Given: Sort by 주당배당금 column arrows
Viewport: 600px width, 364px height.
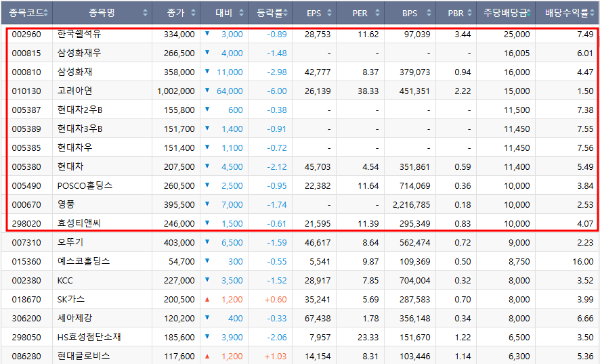Looking at the screenshot, I should click(x=528, y=13).
